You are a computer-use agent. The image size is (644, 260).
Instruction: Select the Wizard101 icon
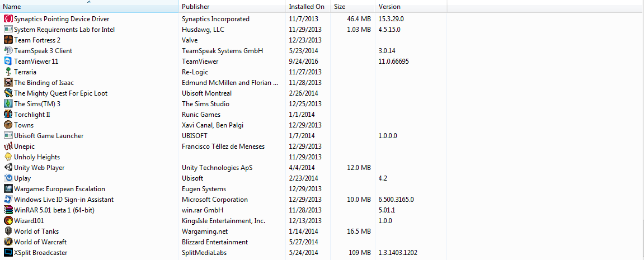coord(8,220)
